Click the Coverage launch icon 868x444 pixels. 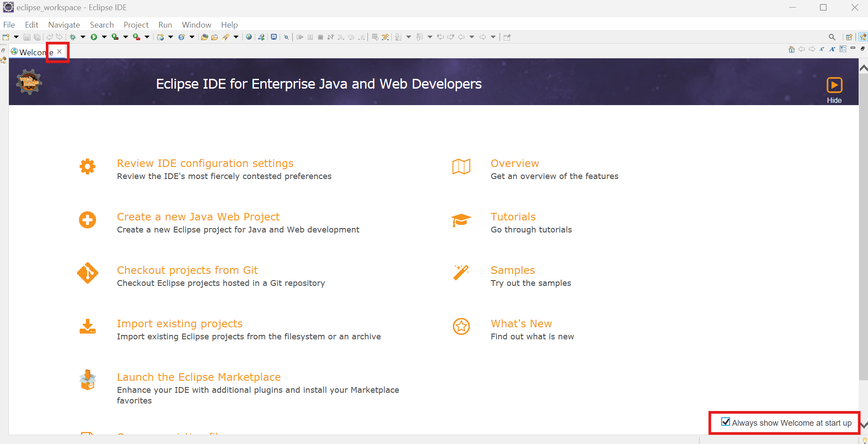pyautogui.click(x=115, y=37)
